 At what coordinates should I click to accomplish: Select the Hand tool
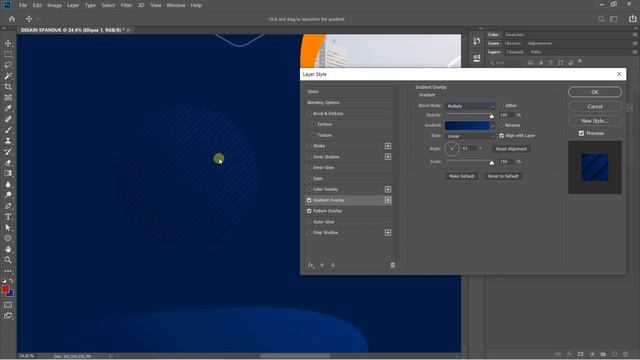point(8,249)
